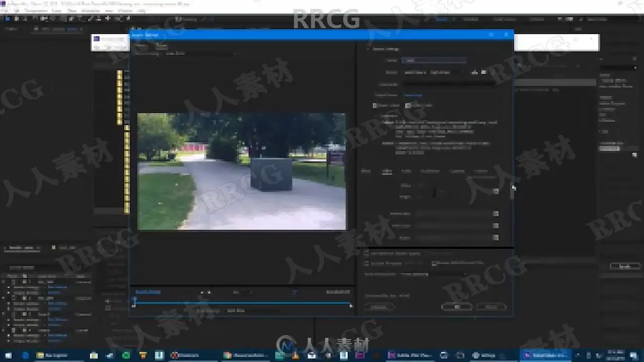Open the Audio tab
This screenshot has height=362, width=644.
[406, 171]
